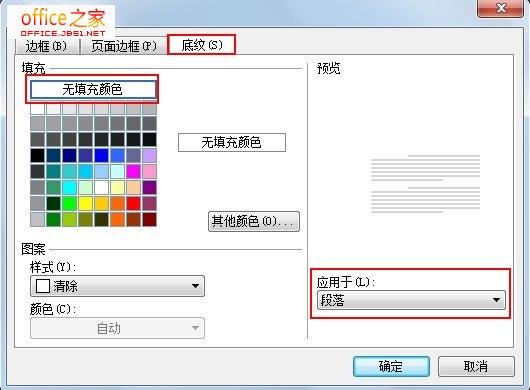Screen dimensions: 530x390
Task: Select the cyan color swatch
Action: click(x=70, y=188)
